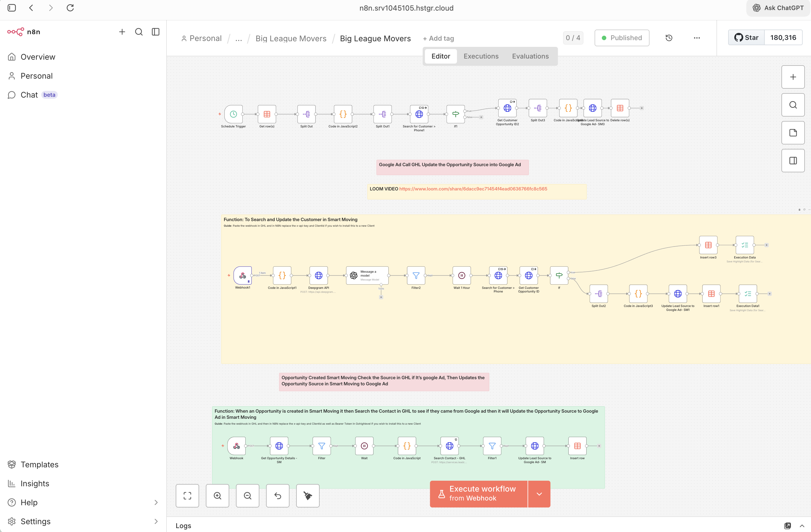This screenshot has width=811, height=532.
Task: Click Execute workflow from Webhook button
Action: (x=478, y=494)
